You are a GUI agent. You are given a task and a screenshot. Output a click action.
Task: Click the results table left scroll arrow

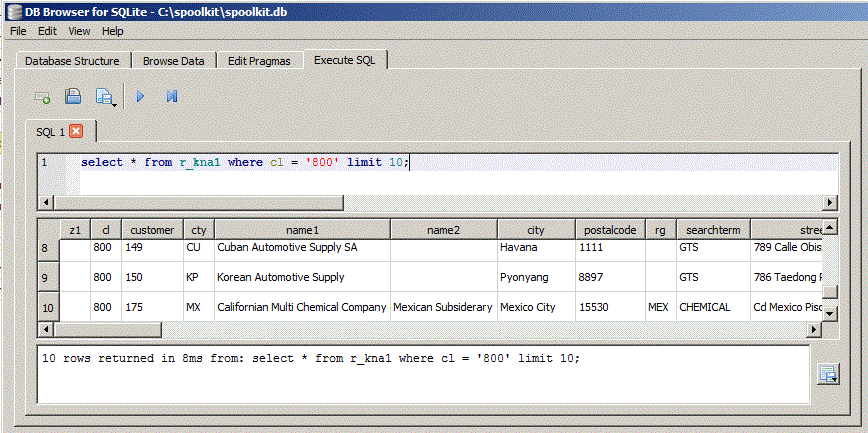(x=45, y=329)
